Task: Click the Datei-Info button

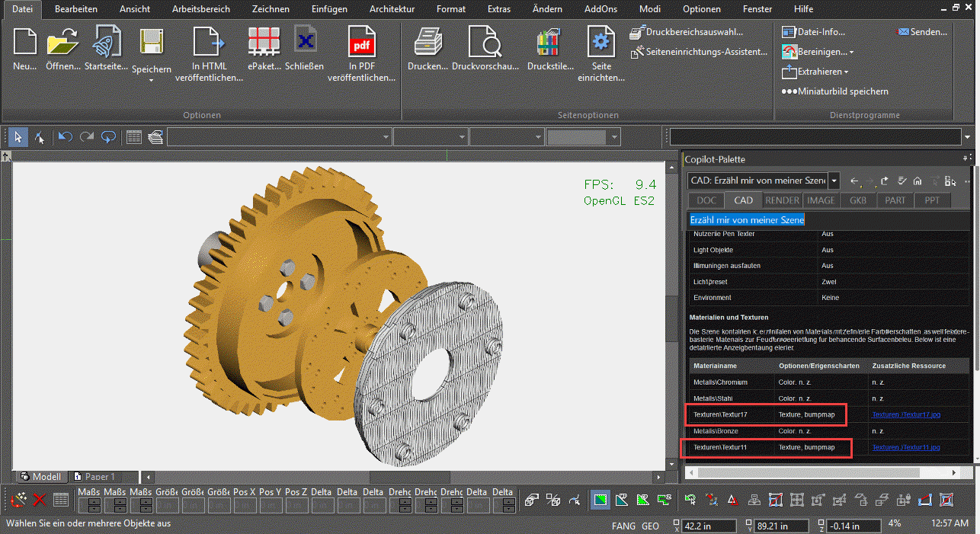Action: pos(813,32)
